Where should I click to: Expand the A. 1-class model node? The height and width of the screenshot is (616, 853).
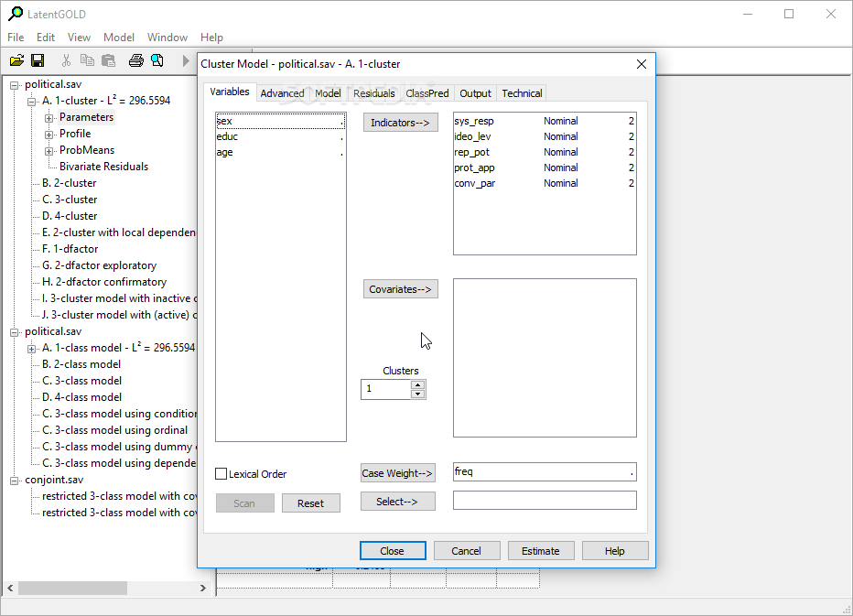[x=31, y=349]
